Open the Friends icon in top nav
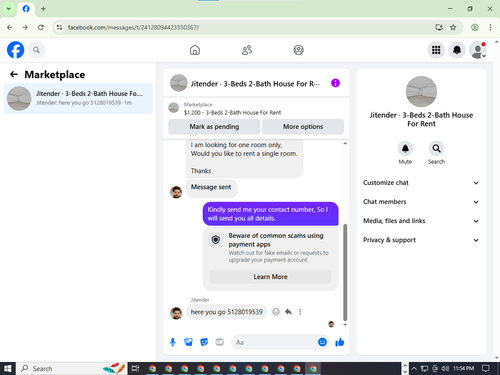This screenshot has height=375, width=500. click(x=247, y=50)
